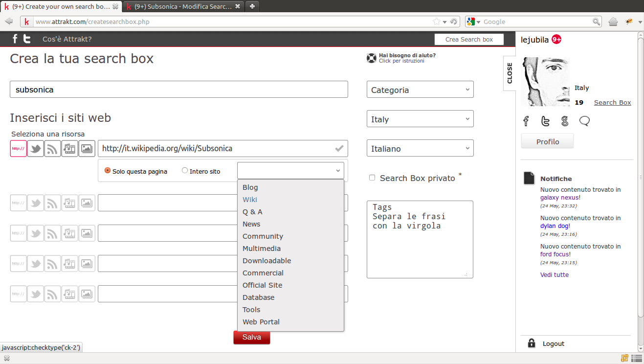Select media resource icon in second row
The image size is (644, 364).
click(70, 203)
